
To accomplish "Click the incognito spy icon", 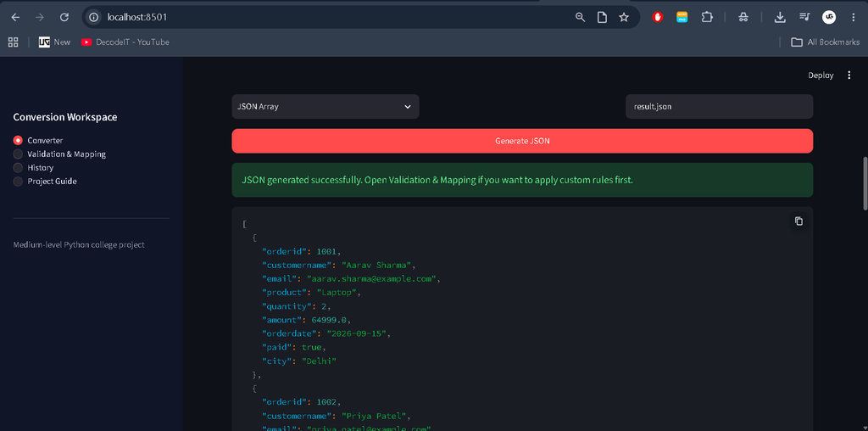I will point(743,17).
